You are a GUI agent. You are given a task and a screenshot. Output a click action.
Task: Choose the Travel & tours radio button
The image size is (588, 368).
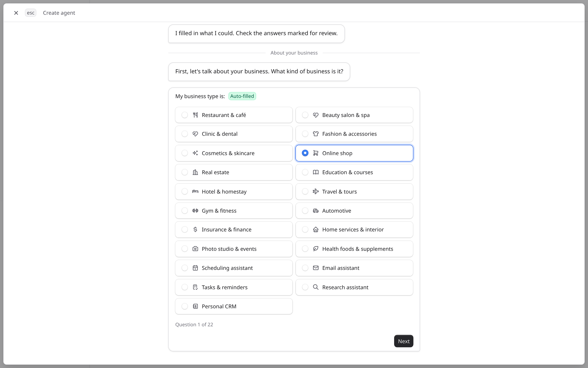305,192
